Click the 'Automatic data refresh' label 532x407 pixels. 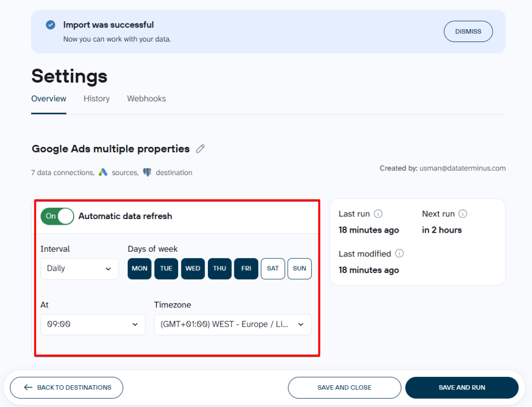coord(125,216)
